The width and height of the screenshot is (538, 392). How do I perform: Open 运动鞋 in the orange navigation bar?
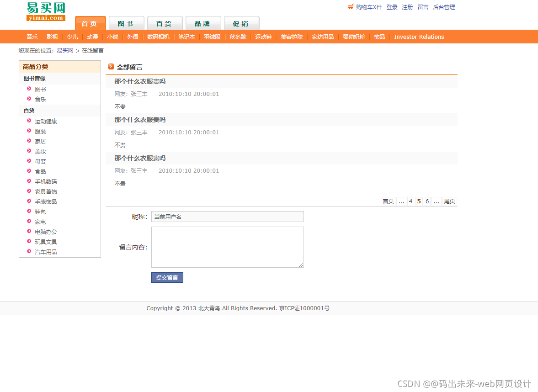pos(263,37)
